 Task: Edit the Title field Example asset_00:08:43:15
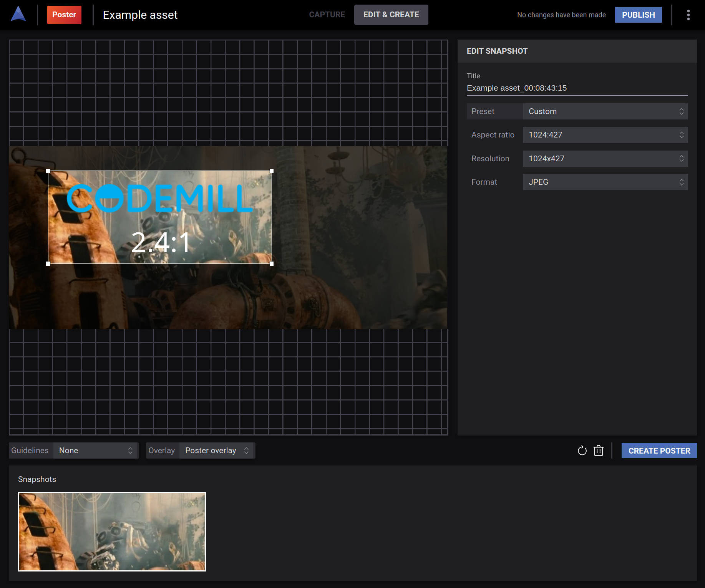click(577, 88)
